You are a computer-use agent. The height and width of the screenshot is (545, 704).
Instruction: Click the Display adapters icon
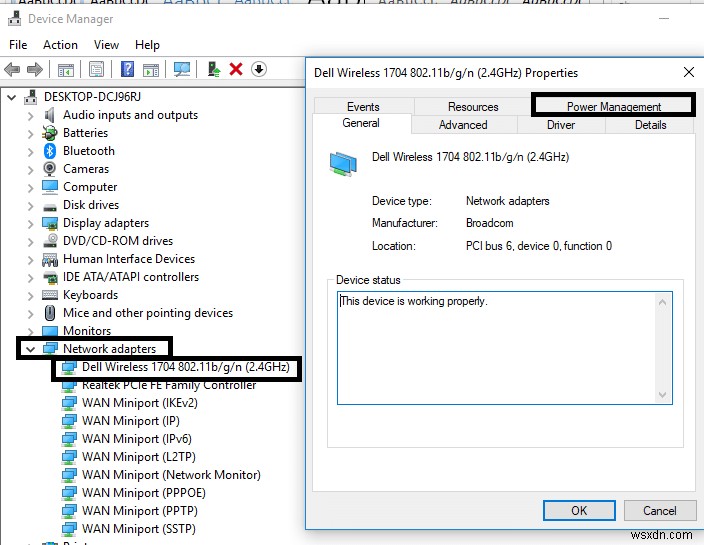coord(50,223)
